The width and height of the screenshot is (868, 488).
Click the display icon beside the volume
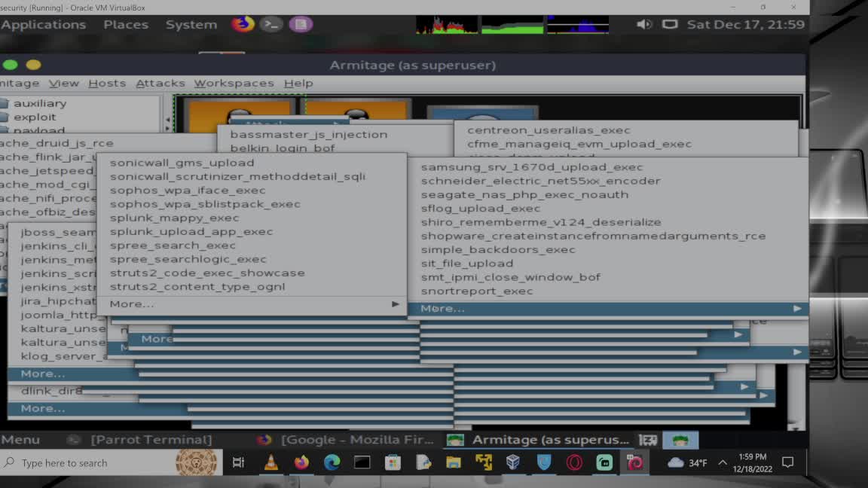[670, 24]
